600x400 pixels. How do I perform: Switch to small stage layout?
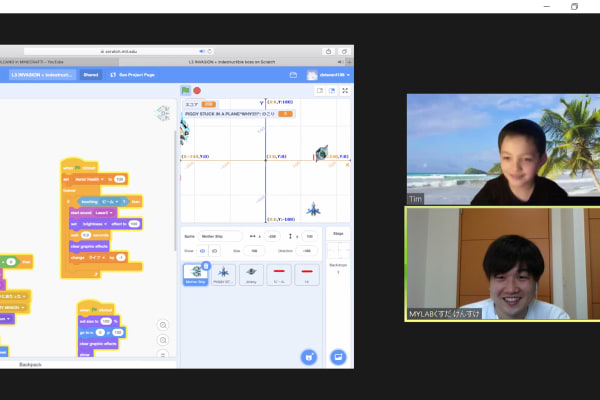319,90
